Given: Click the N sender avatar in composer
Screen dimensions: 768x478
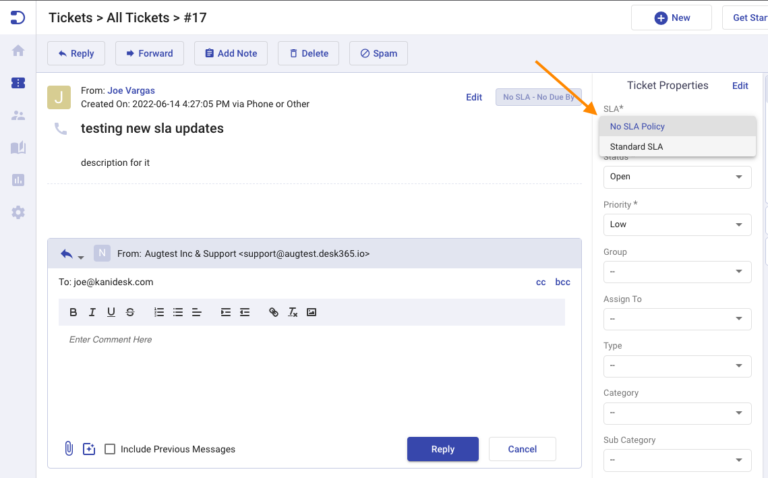Looking at the screenshot, I should pyautogui.click(x=102, y=253).
